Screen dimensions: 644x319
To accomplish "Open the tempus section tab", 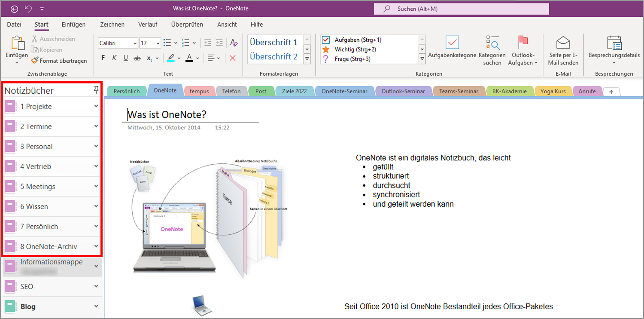I will 199,91.
